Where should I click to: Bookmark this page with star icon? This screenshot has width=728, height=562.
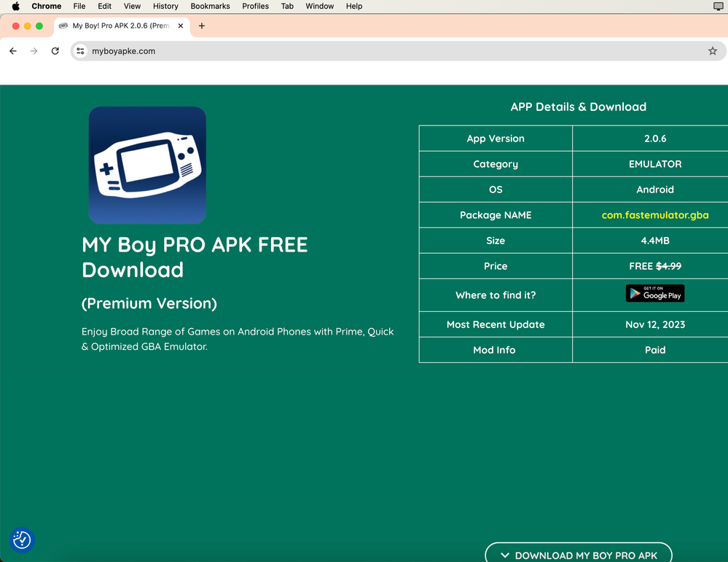[x=712, y=51]
